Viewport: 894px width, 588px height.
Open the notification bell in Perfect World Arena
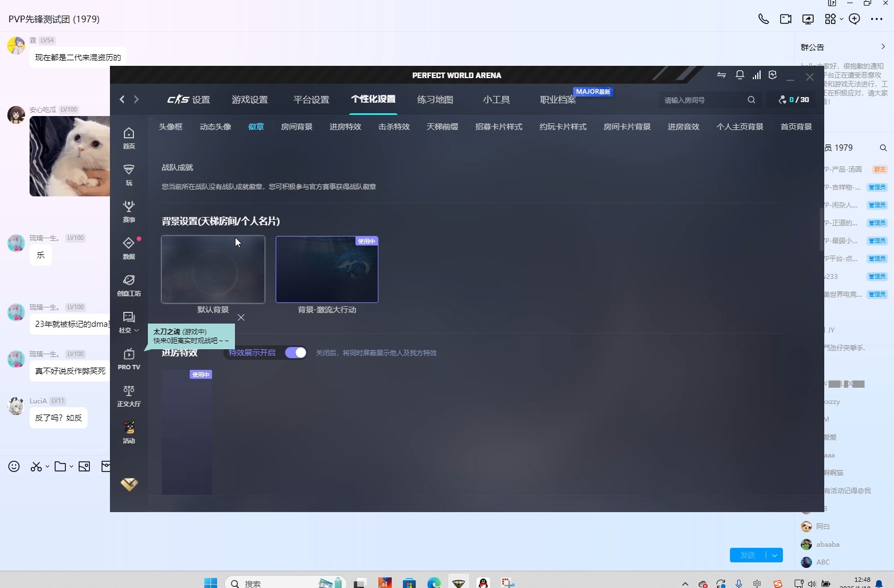[x=739, y=75]
